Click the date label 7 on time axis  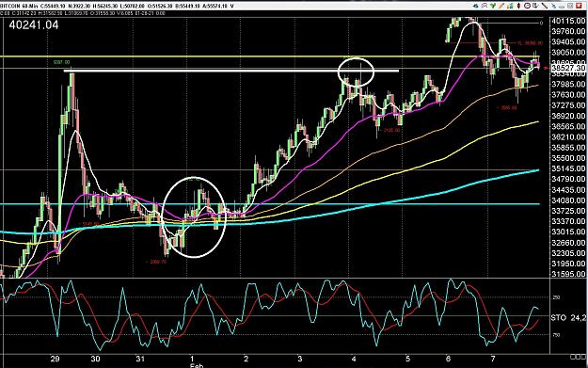(x=494, y=359)
